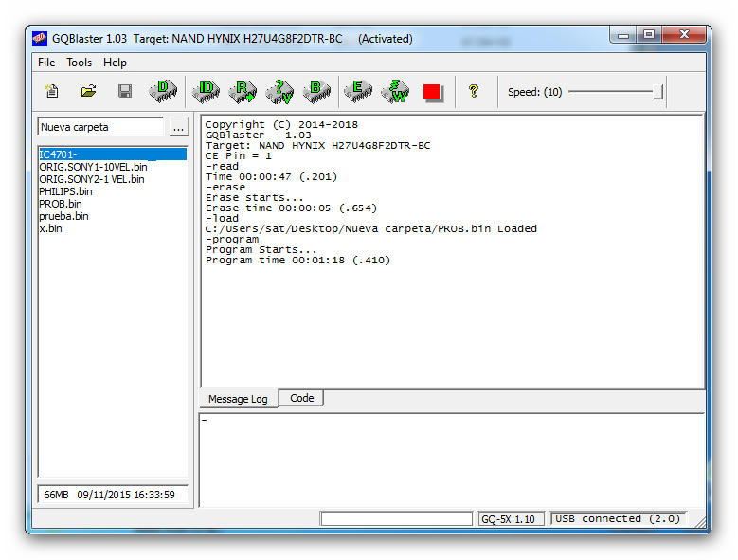Minimize the GQBlaster window
The width and height of the screenshot is (738, 560).
pyautogui.click(x=623, y=35)
